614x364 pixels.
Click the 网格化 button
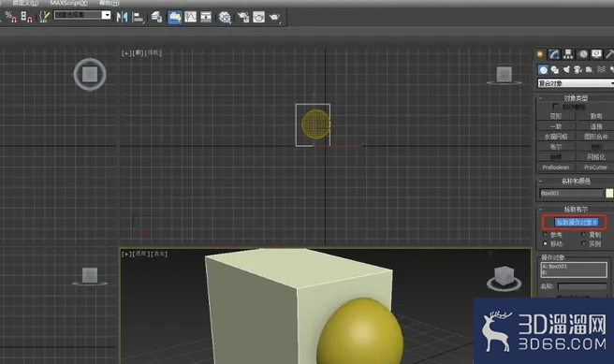click(x=595, y=157)
